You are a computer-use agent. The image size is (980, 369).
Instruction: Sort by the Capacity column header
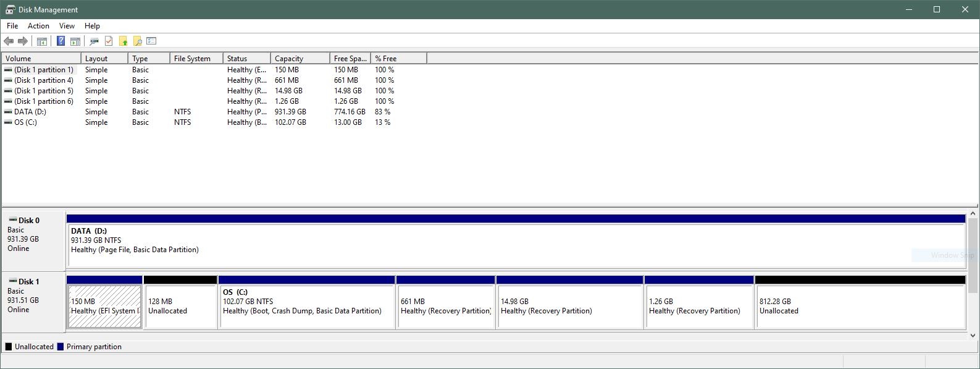[x=300, y=59]
